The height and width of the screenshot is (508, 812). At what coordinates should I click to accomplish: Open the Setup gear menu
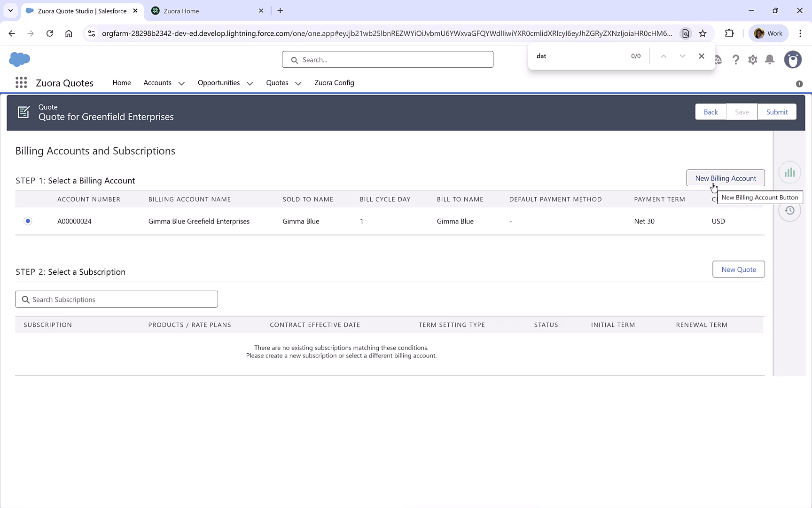pyautogui.click(x=752, y=60)
